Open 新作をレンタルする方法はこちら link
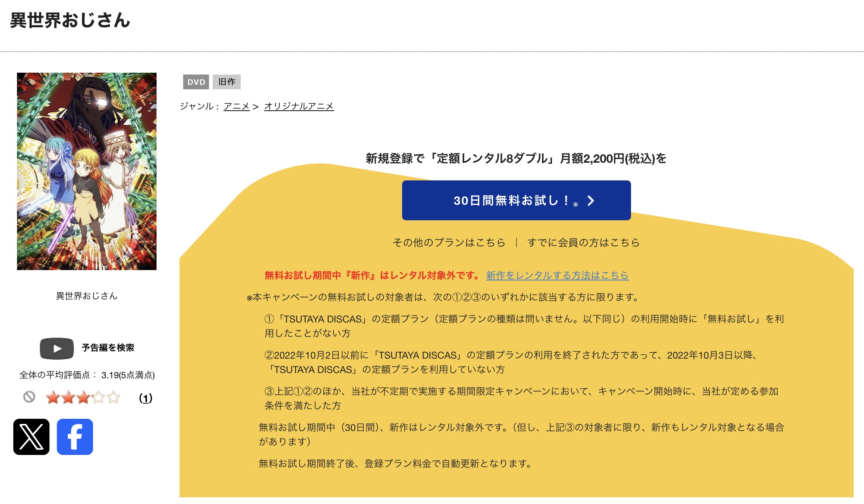 [x=558, y=275]
